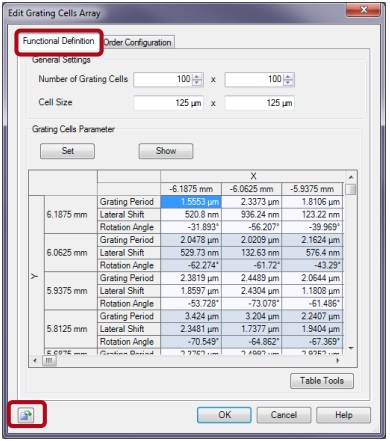Click the import/export icon at dialog bottom-left
Image resolution: width=390 pixels, height=441 pixels.
(x=26, y=415)
